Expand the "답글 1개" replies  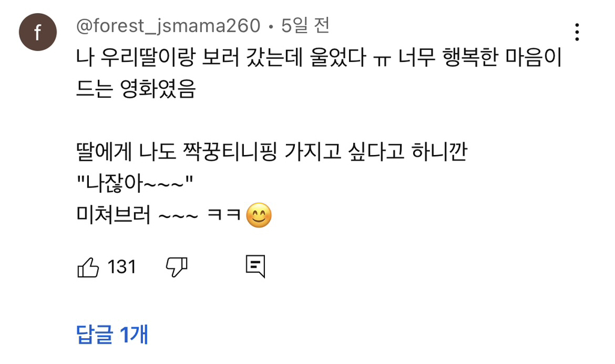pyautogui.click(x=112, y=335)
